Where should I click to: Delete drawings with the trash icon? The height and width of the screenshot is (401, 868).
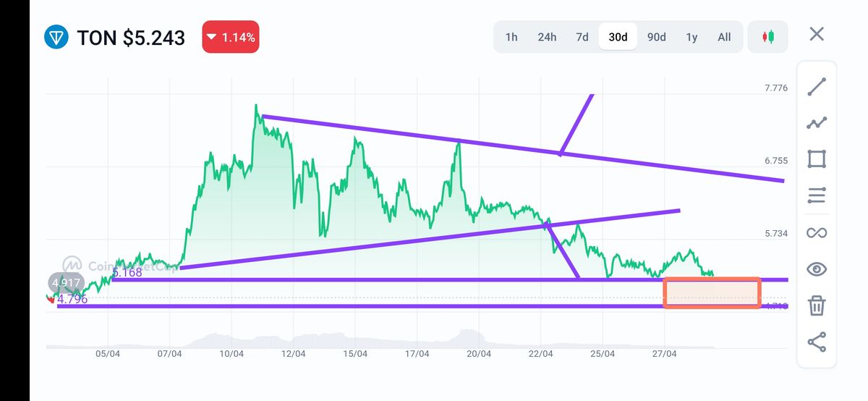(x=817, y=305)
